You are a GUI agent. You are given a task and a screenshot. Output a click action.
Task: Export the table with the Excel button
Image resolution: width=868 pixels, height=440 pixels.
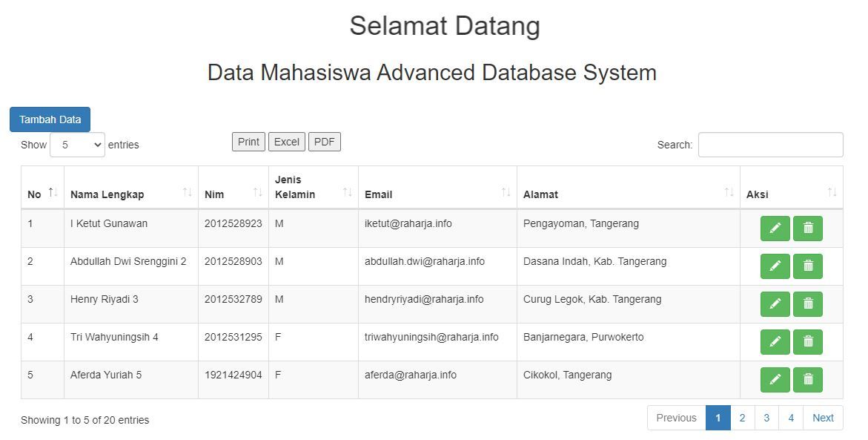click(x=287, y=142)
